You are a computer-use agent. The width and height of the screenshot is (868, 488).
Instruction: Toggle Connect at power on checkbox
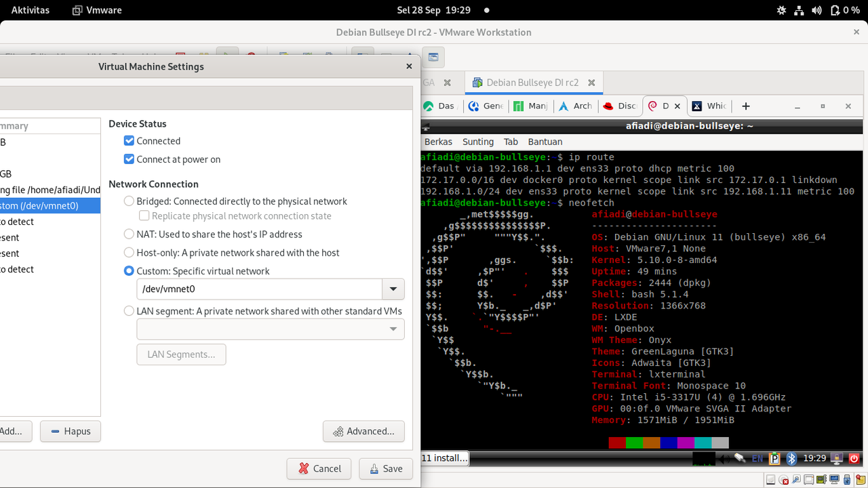click(x=130, y=159)
